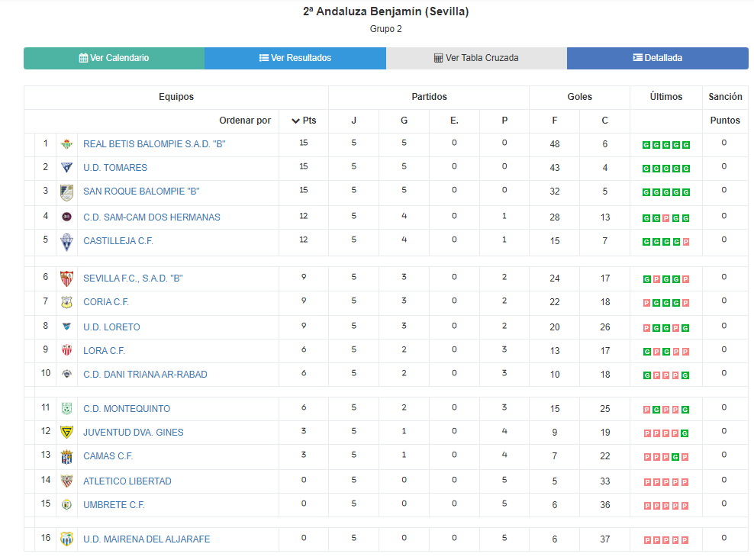This screenshot has height=560, width=754.
Task: Click the U.D. Mairena del Aljarafe crest
Action: (67, 539)
